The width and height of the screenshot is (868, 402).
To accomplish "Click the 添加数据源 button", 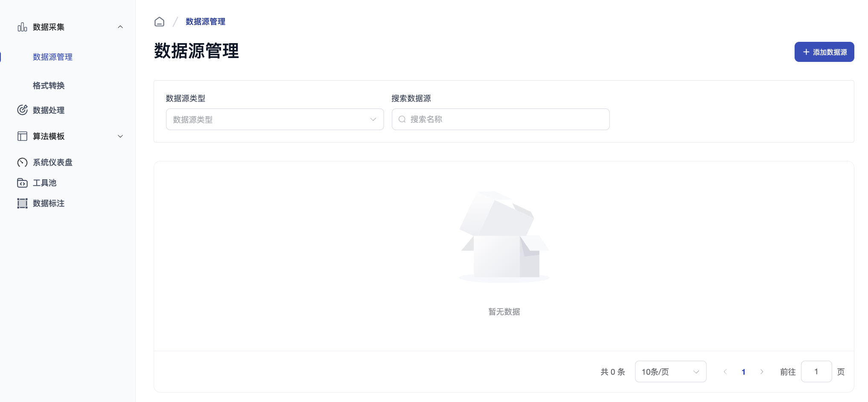I will (x=824, y=52).
